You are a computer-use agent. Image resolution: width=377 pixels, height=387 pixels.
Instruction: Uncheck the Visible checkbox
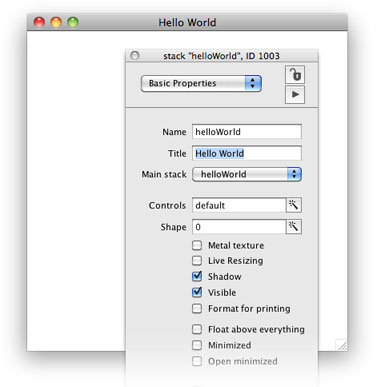[197, 292]
